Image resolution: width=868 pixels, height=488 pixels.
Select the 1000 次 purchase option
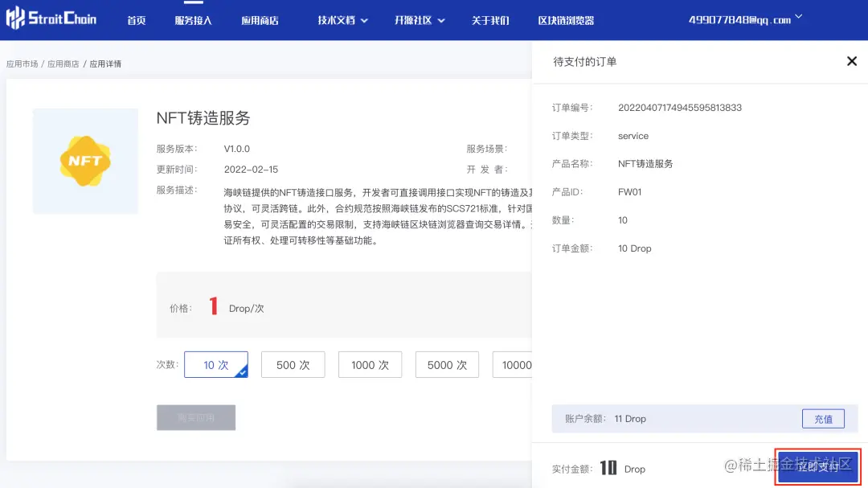[370, 364]
